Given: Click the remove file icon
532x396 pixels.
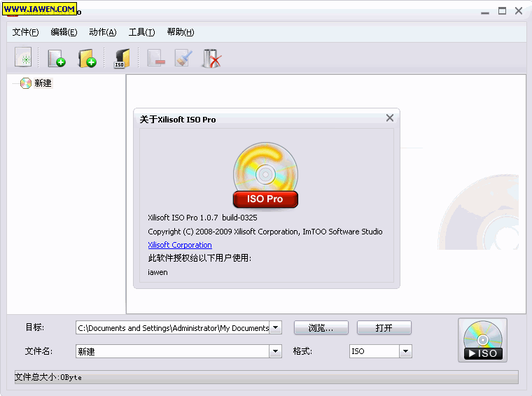Looking at the screenshot, I should click(x=155, y=58).
